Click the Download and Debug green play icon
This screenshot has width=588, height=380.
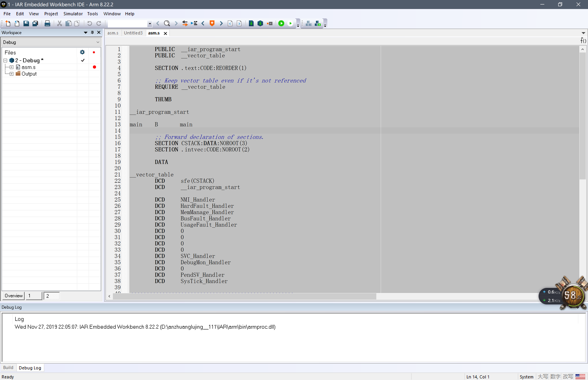pyautogui.click(x=281, y=24)
